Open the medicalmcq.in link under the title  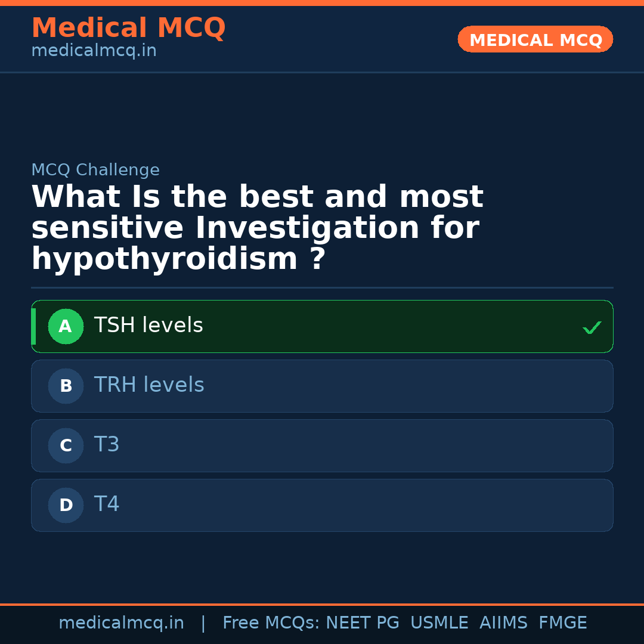(x=94, y=51)
